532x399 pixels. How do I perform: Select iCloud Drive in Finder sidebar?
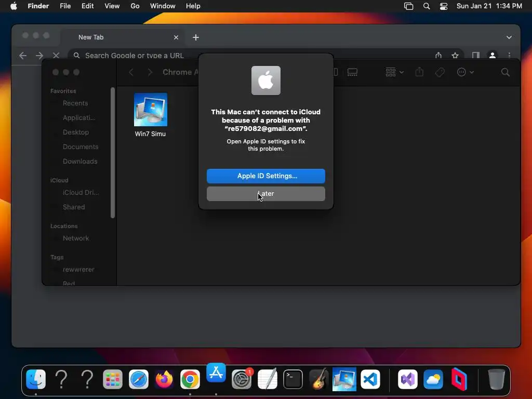pyautogui.click(x=81, y=193)
